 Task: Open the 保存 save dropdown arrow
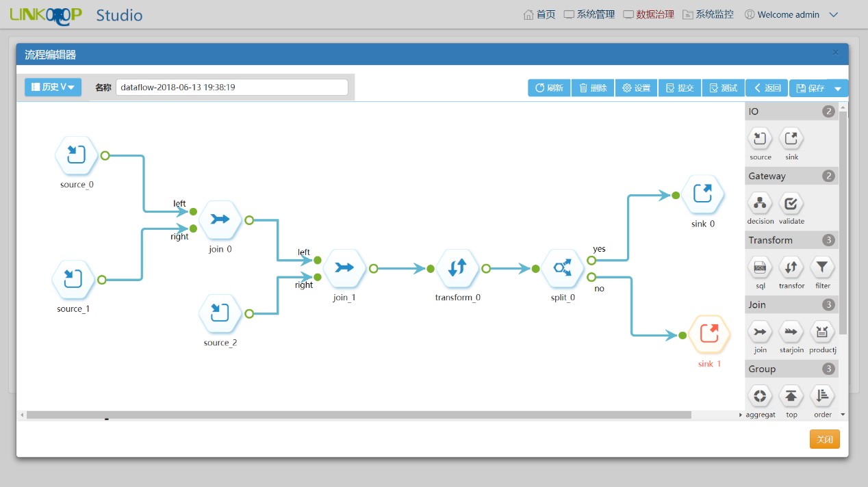point(838,88)
